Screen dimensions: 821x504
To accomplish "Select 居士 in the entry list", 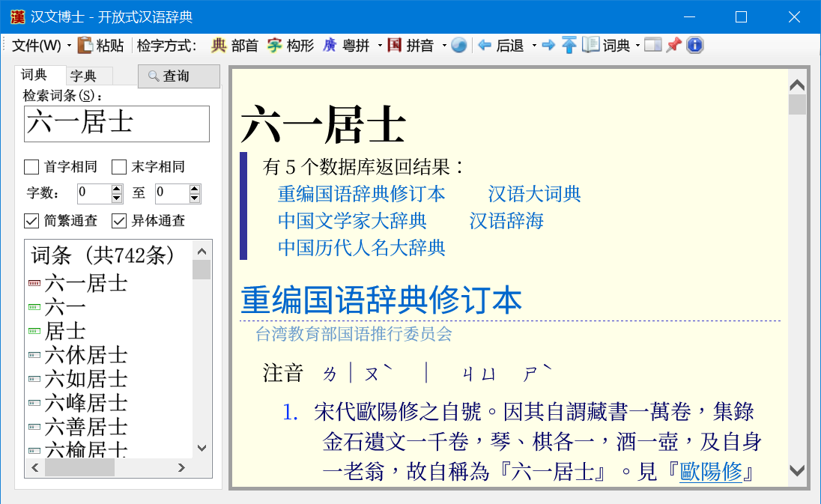I will [65, 331].
